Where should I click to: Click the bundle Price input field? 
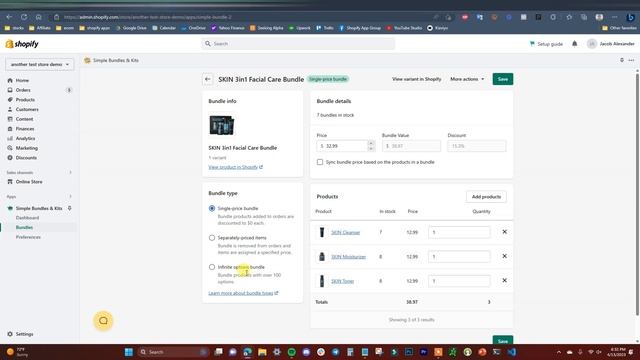pyautogui.click(x=342, y=146)
